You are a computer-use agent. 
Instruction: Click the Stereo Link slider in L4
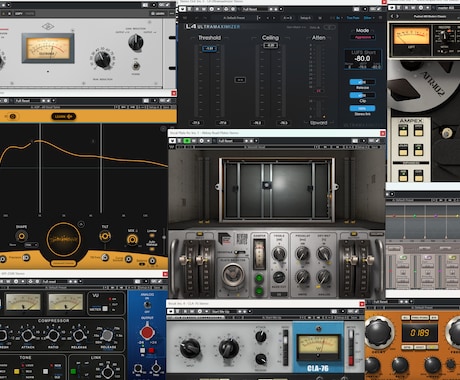362,108
